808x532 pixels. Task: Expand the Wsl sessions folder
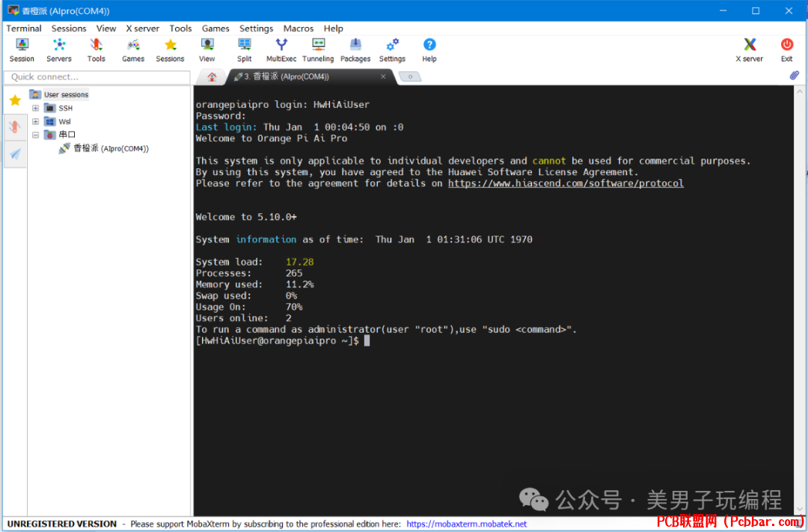click(x=36, y=122)
